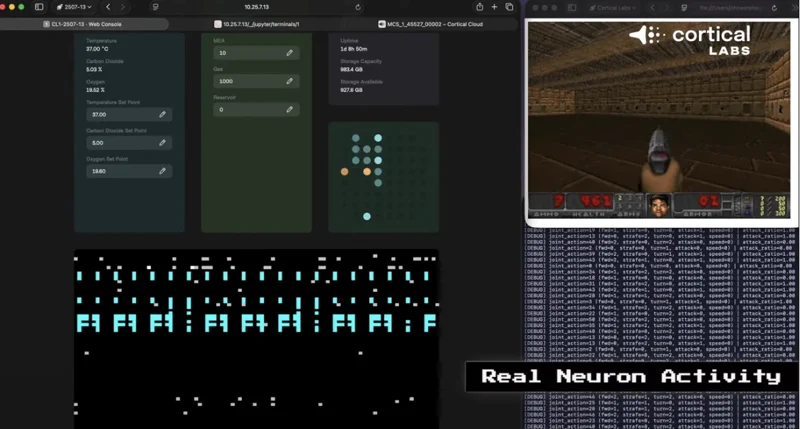Open a new tab with plus icon
This screenshot has height=429, width=800.
pyautogui.click(x=494, y=7)
